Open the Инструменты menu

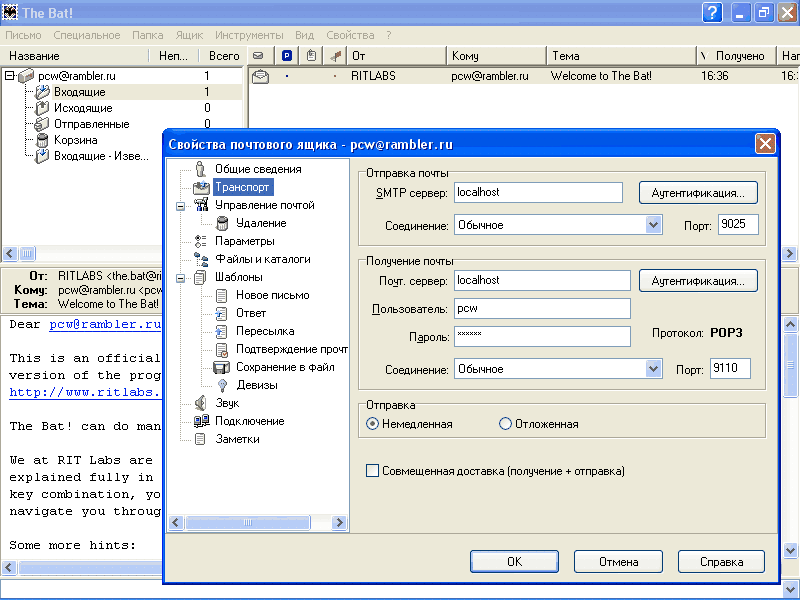249,35
